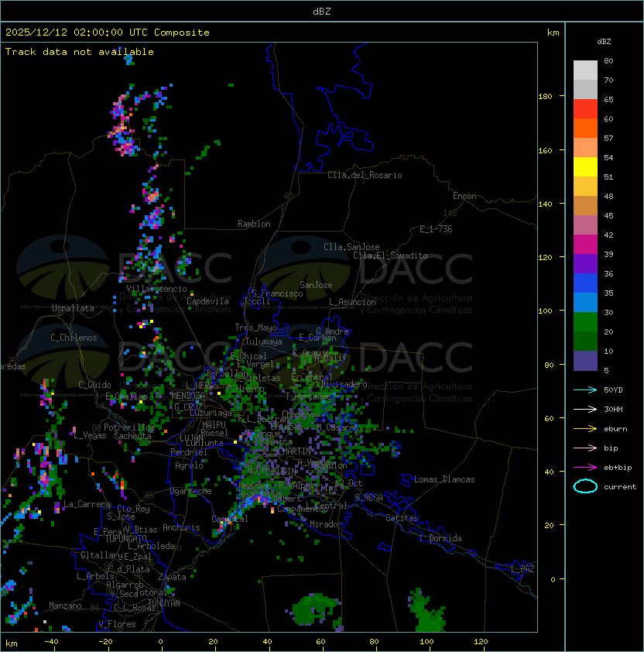The image size is (644, 652).
Task: Click the white 30HM arrow icon
Action: (585, 409)
